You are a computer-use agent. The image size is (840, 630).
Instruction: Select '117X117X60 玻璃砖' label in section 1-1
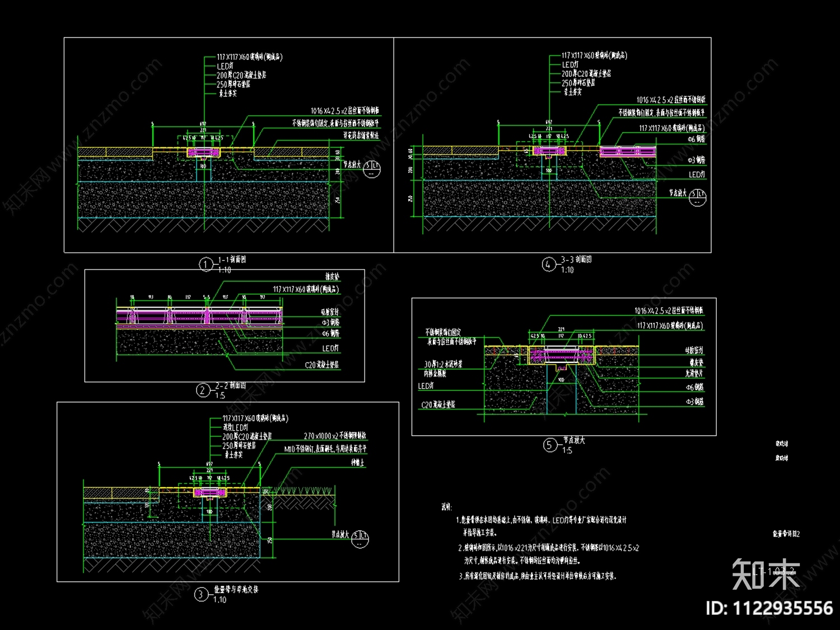[x=250, y=57]
